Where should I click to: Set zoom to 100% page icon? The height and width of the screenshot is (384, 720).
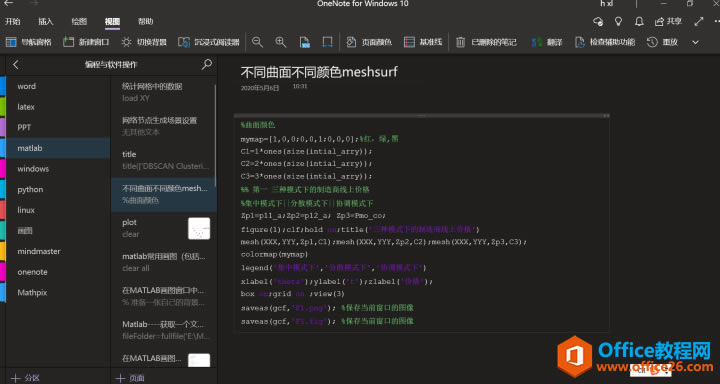tap(304, 42)
